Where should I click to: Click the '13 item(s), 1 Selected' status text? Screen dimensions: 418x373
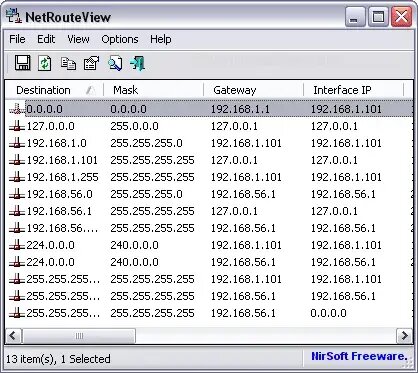(58, 359)
